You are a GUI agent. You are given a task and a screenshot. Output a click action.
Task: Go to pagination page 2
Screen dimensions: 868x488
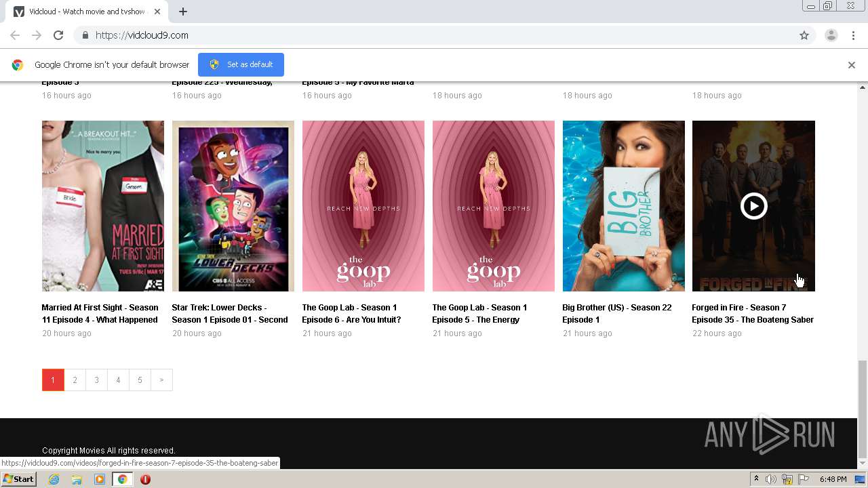75,380
